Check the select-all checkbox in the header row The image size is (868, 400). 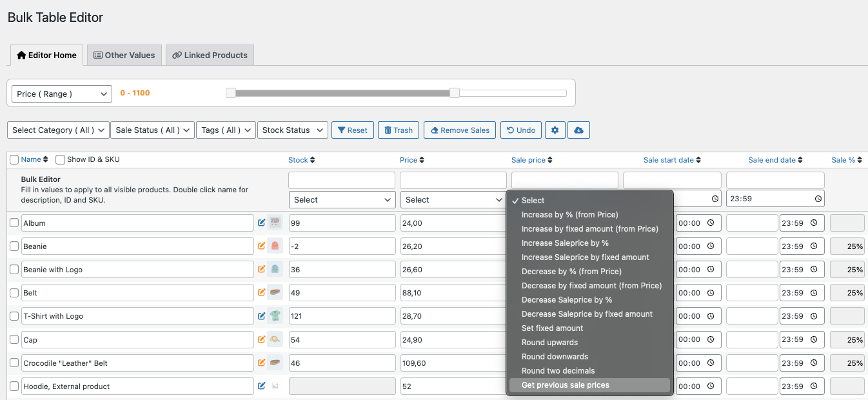tap(14, 159)
